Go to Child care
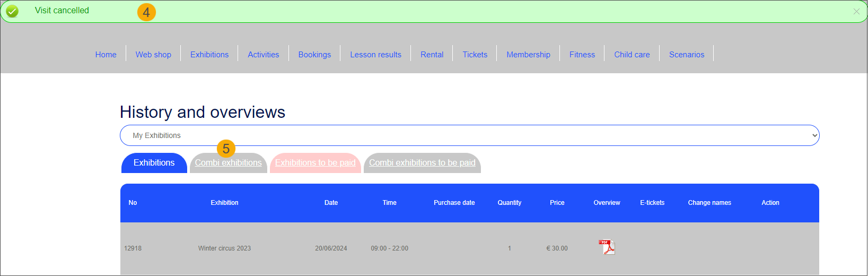Image resolution: width=868 pixels, height=276 pixels. coord(632,55)
